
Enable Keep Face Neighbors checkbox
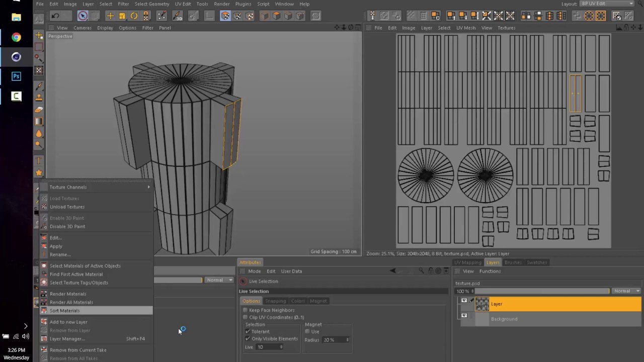click(x=246, y=310)
